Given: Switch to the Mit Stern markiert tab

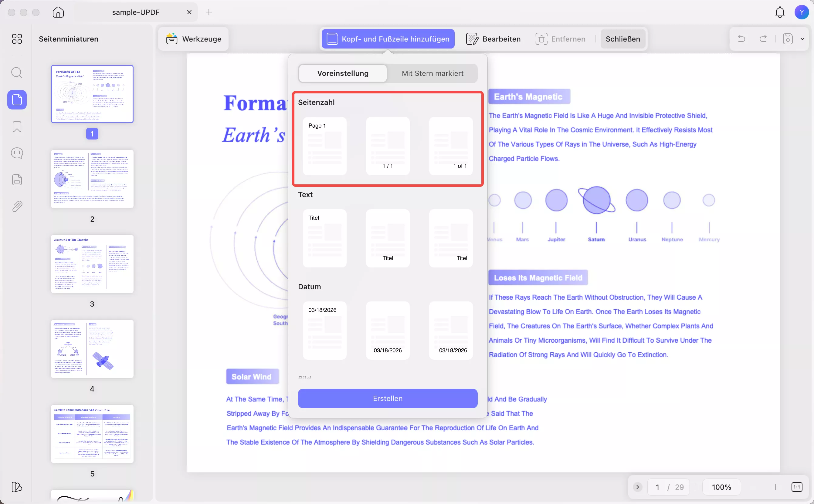Looking at the screenshot, I should [x=432, y=73].
